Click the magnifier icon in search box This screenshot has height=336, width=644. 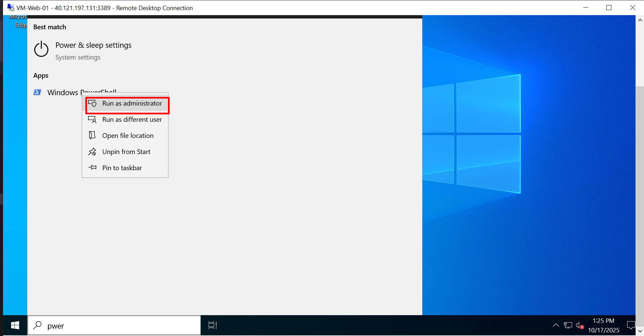tap(38, 325)
